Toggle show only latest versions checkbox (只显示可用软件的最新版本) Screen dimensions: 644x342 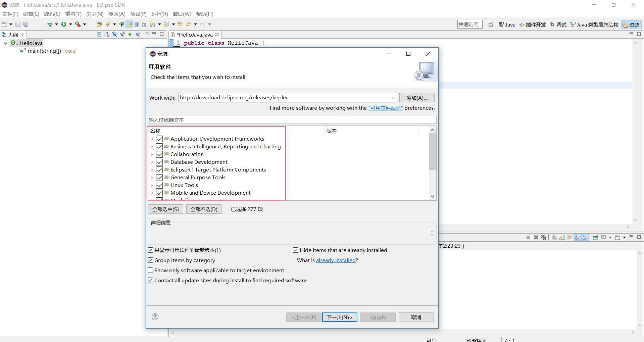(x=150, y=250)
